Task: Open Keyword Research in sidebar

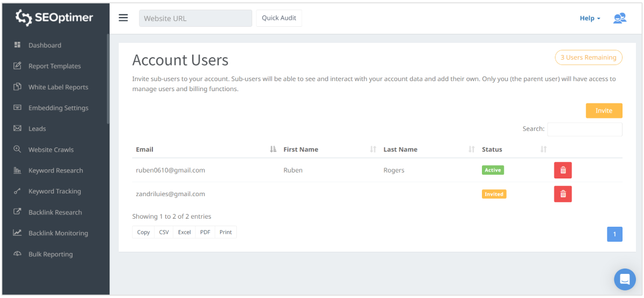Action: pos(55,170)
